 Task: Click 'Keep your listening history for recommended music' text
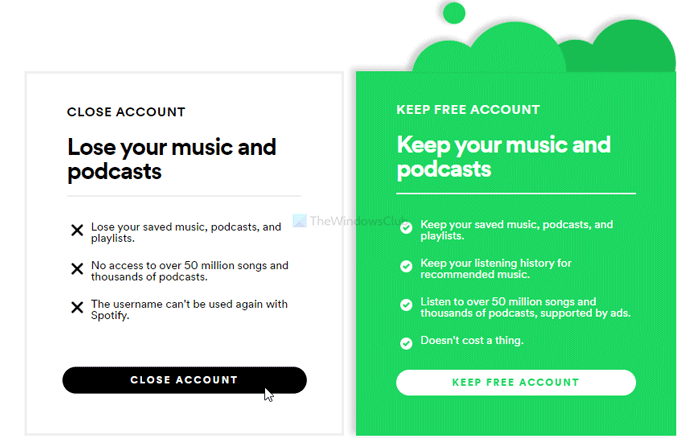point(510,268)
